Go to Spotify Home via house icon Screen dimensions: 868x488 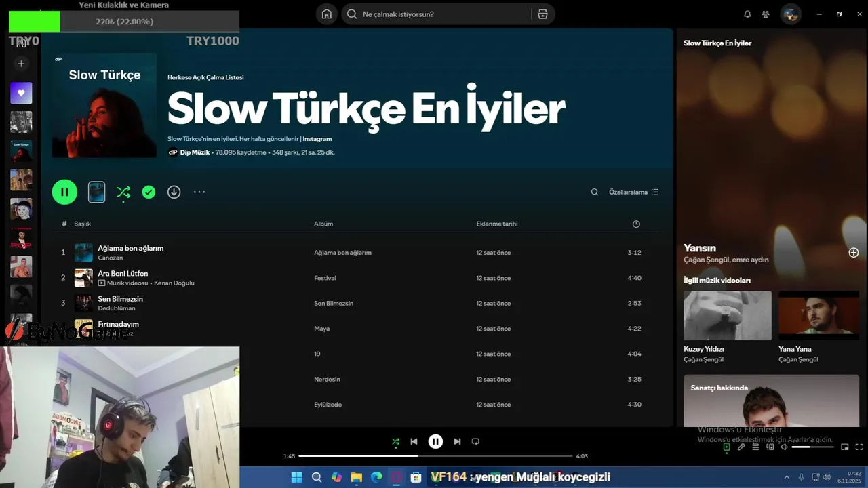[327, 14]
